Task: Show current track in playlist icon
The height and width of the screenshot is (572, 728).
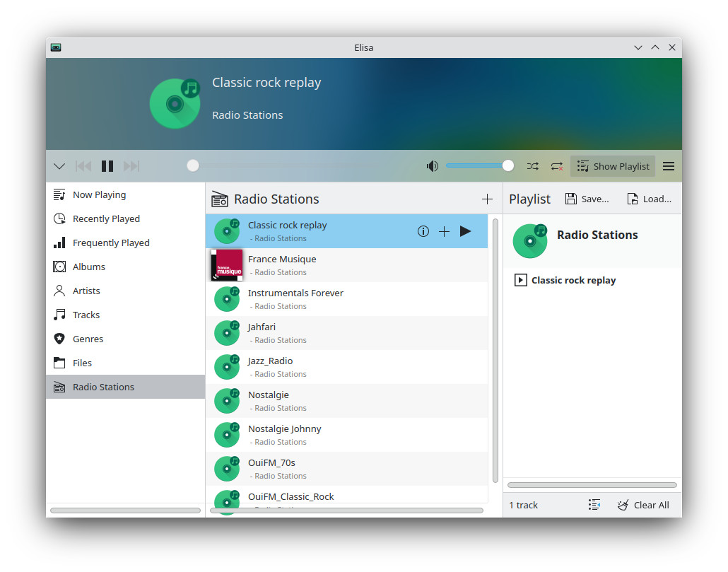Action: tap(594, 505)
